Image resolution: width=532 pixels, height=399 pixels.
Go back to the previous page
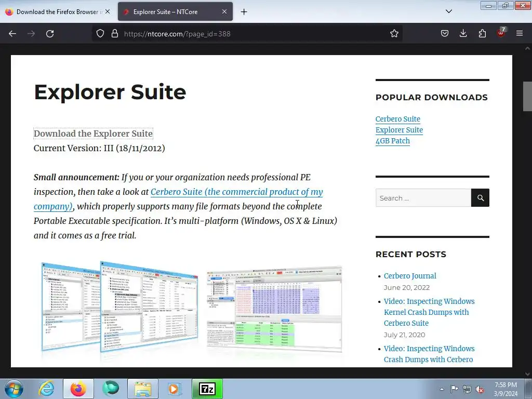pyautogui.click(x=12, y=34)
